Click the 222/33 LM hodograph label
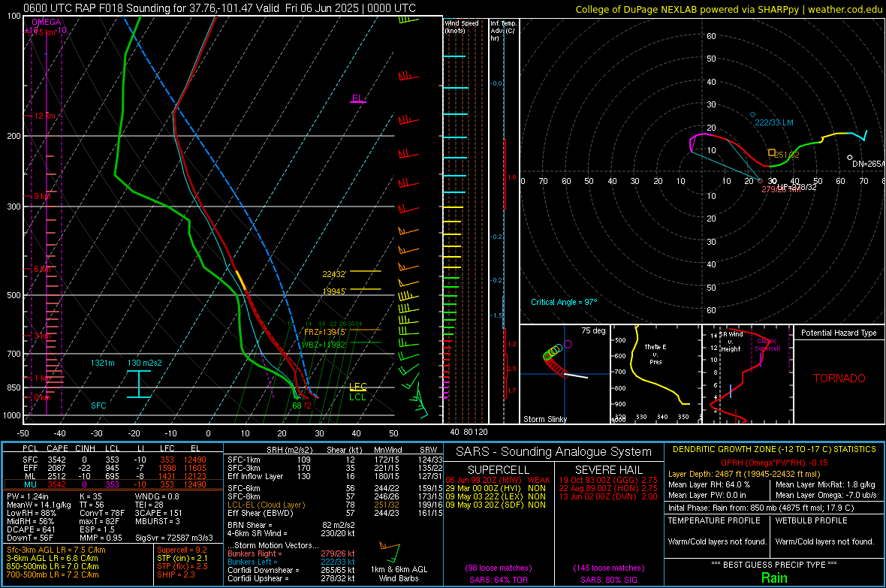The height and width of the screenshot is (588, 886). (774, 122)
